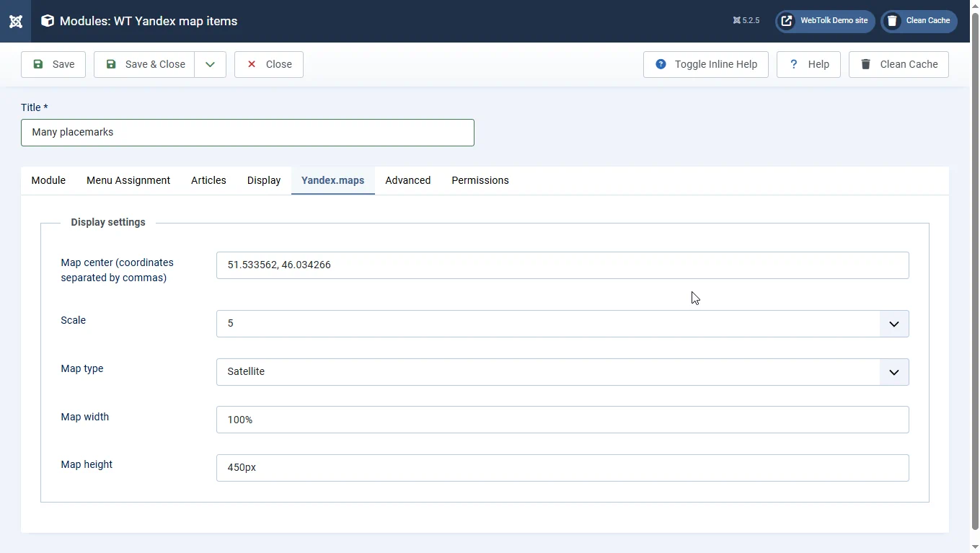This screenshot has width=980, height=553.
Task: Open the Articles tab
Action: (x=208, y=180)
